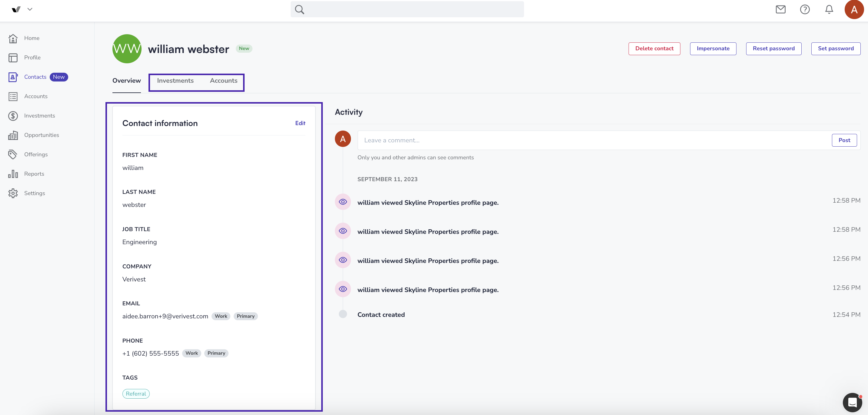Click the Referral tag
This screenshot has width=868, height=415.
(x=136, y=394)
